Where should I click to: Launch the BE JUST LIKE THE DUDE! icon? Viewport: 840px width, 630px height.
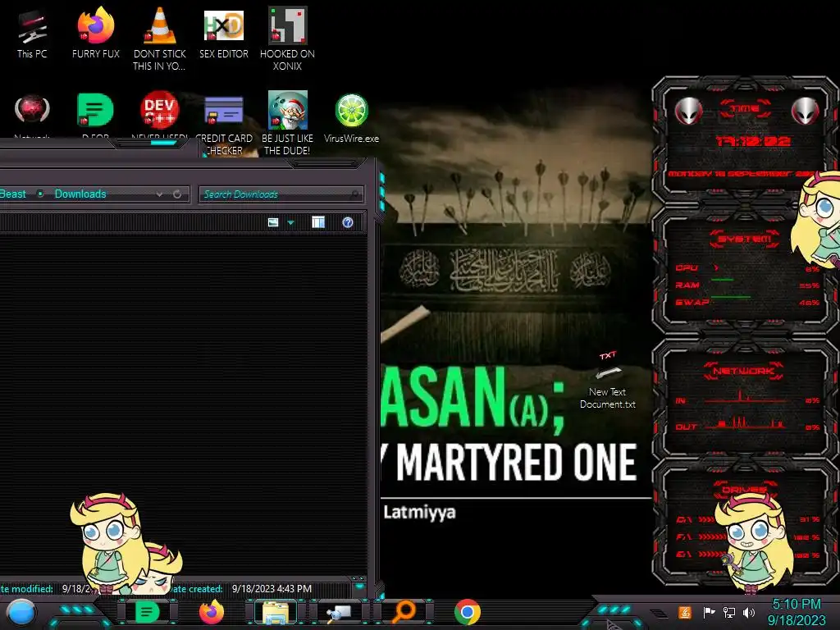287,123
